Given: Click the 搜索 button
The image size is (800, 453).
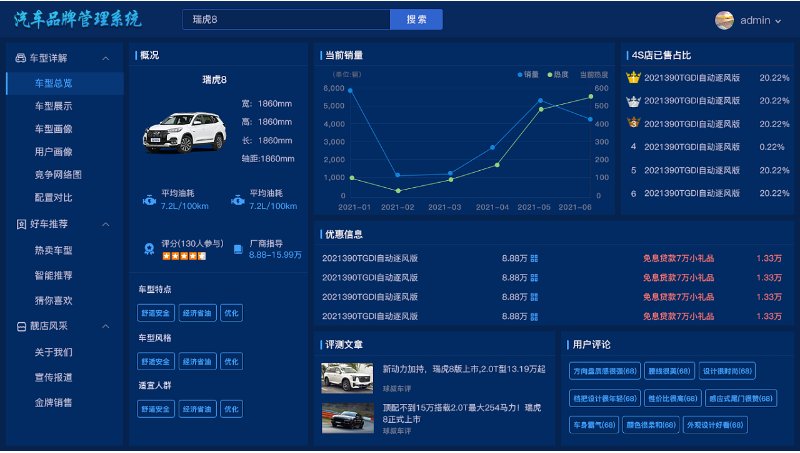Looking at the screenshot, I should pos(416,19).
